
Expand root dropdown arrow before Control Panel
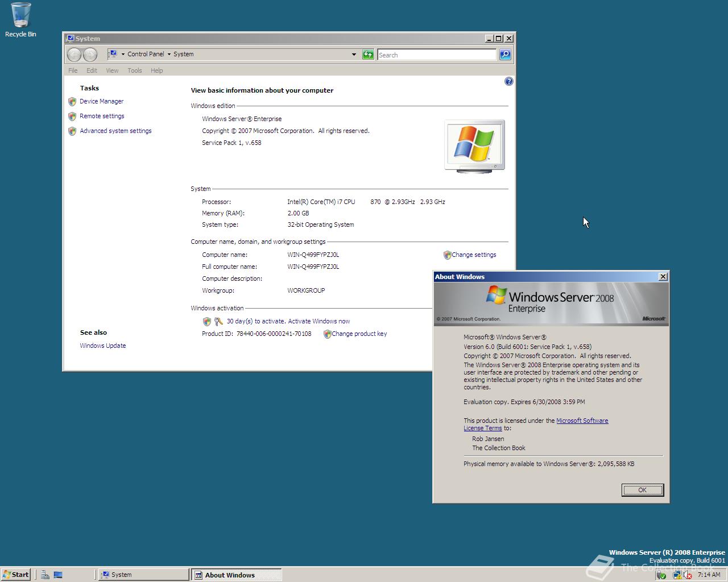[x=123, y=55]
